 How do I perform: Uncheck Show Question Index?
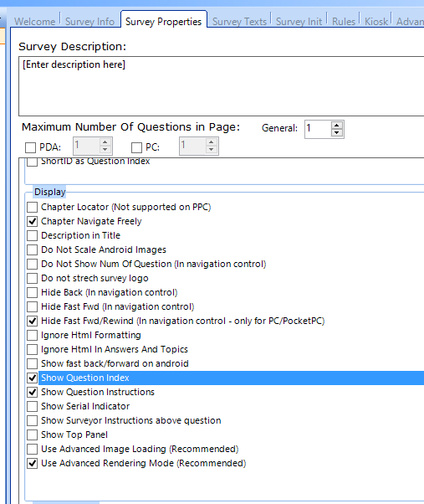click(x=32, y=378)
